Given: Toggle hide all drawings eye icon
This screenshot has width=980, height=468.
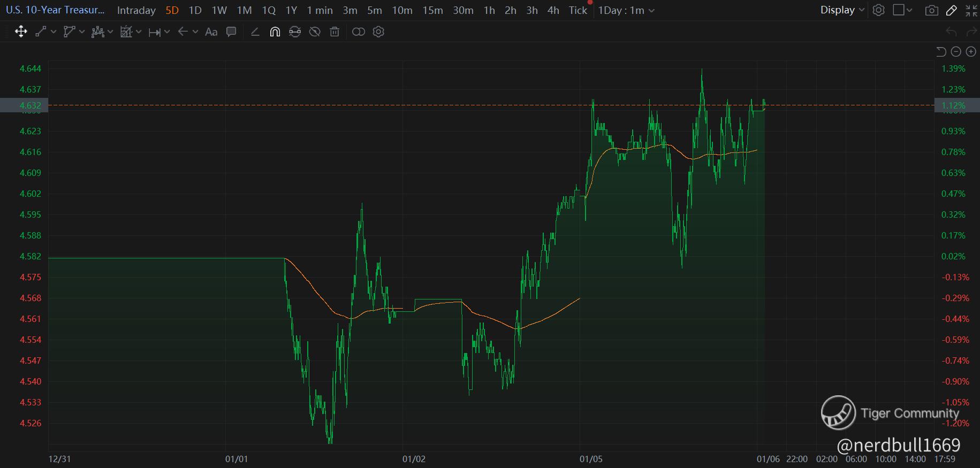Looking at the screenshot, I should coord(315,32).
